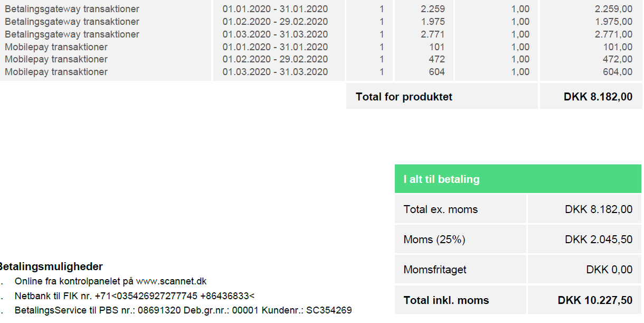Select the DKK 0,00 tax-exempt amount
The image size is (644, 323).
tap(609, 270)
